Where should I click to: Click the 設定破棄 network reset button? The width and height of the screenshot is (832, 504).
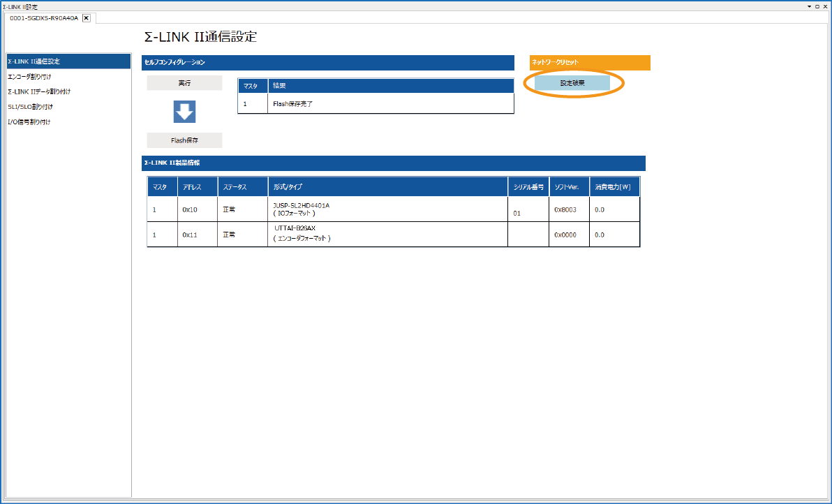point(572,83)
